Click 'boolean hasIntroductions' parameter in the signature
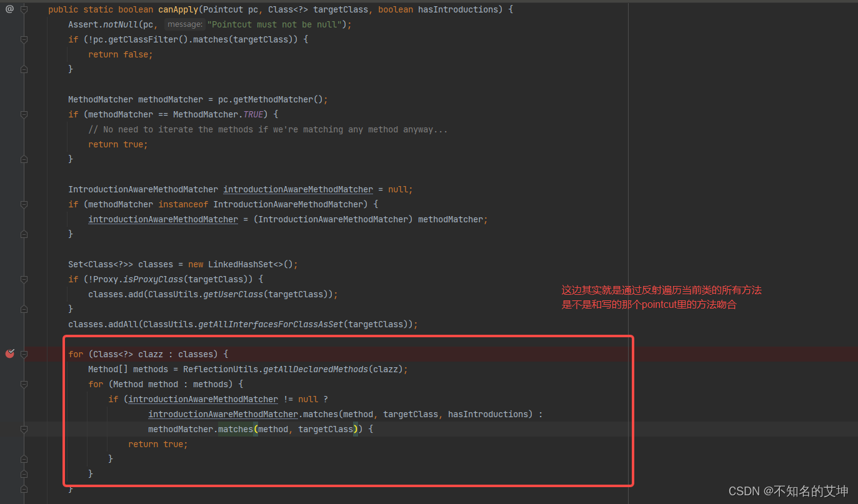Screen dimensions: 858x504 click(438, 9)
